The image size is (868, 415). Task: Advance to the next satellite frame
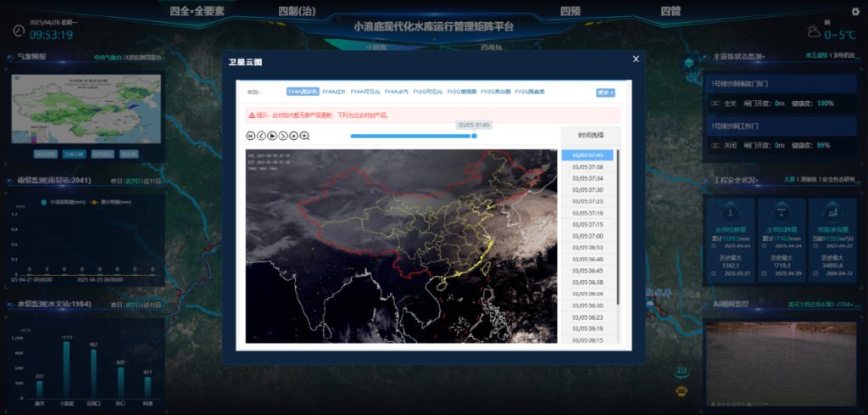283,135
